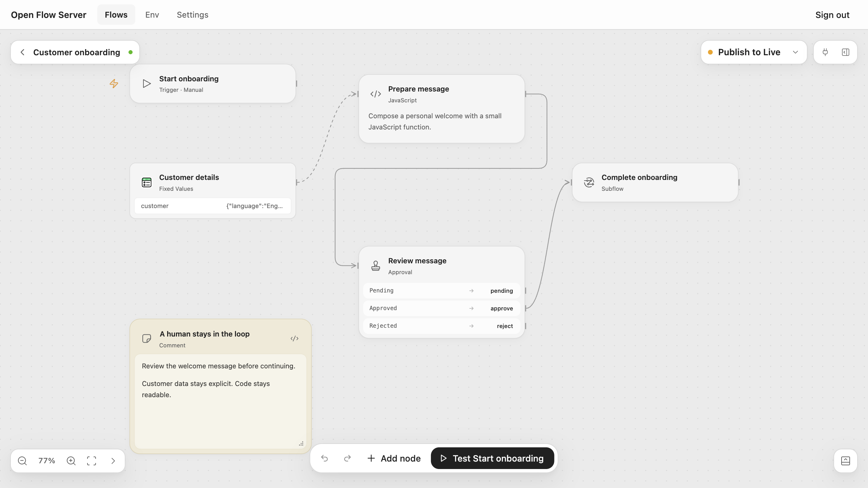This screenshot has width=868, height=488.
Task: Click the customer value row in Customer details
Action: 213,206
